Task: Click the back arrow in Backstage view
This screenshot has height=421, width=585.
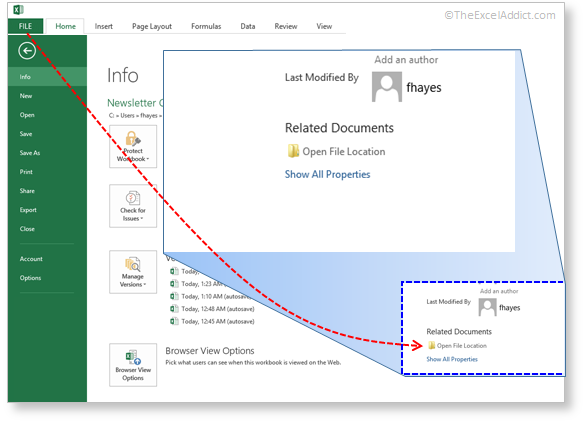Action: click(x=27, y=51)
